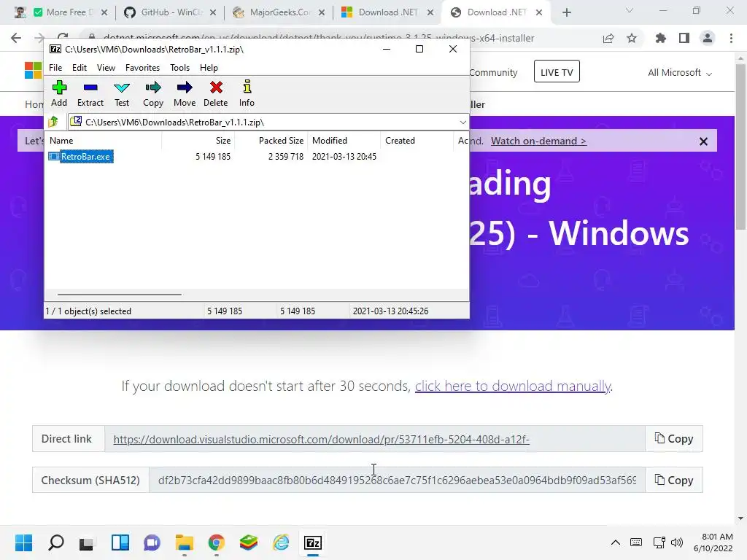Screen dimensions: 747x560
Task: Open the 7-Zip Edit menu
Action: (x=79, y=68)
